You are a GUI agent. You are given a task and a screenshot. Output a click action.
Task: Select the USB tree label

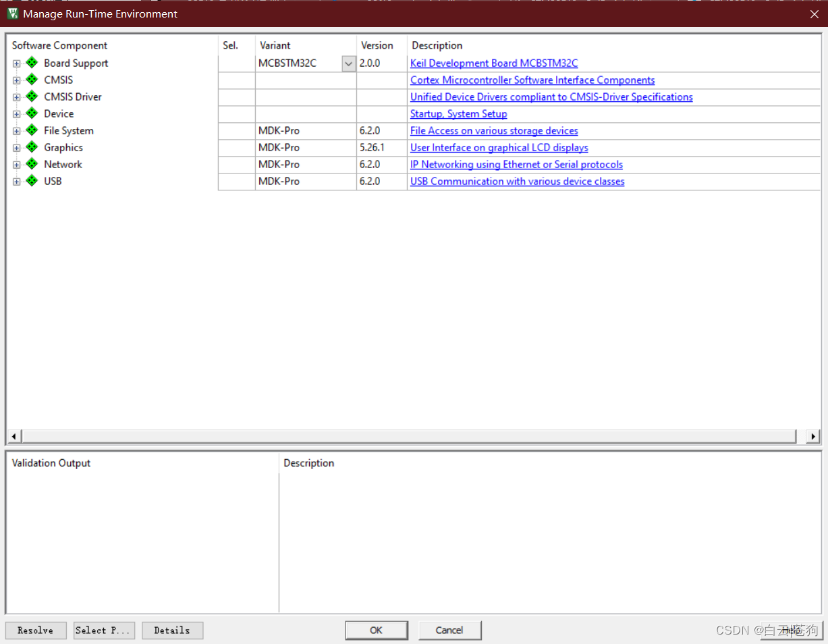(x=53, y=182)
